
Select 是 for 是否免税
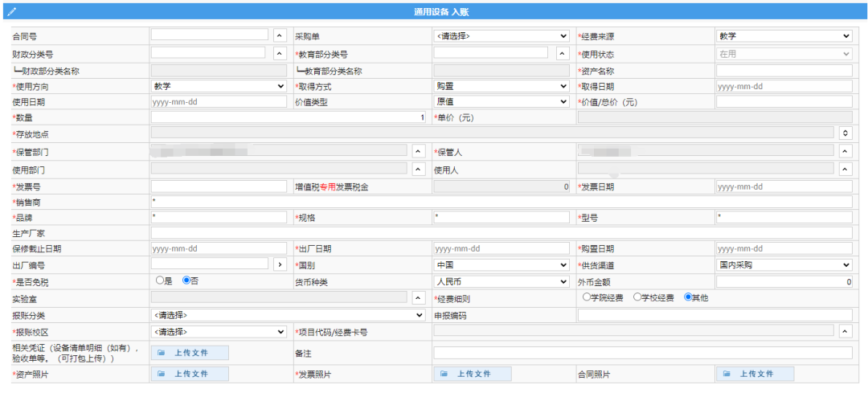(160, 280)
